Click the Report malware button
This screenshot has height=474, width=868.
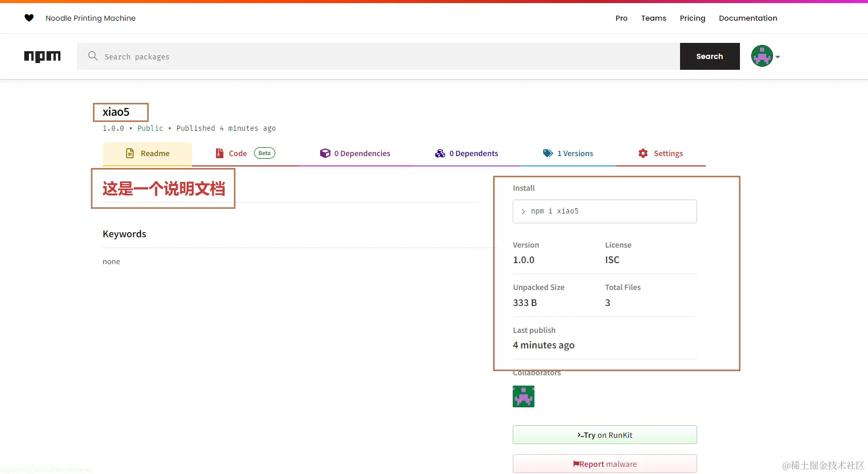pyautogui.click(x=605, y=464)
